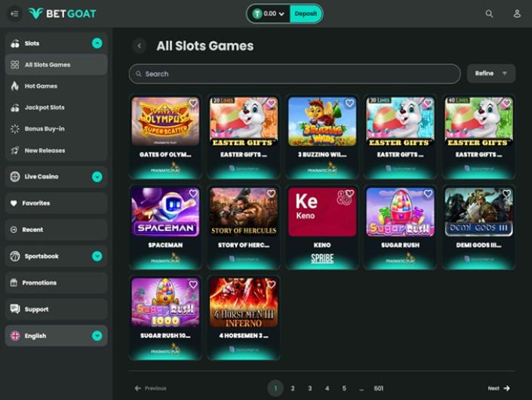Collapse the Slots sidebar section

tap(97, 44)
